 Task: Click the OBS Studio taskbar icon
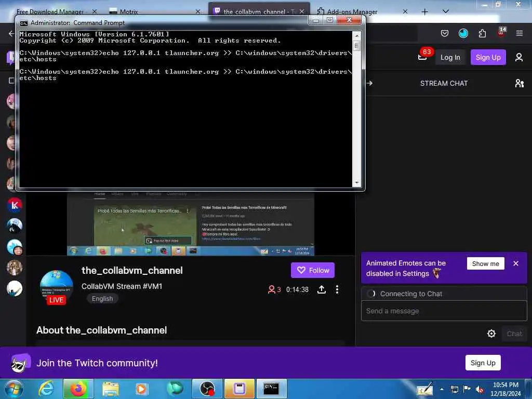[207, 389]
